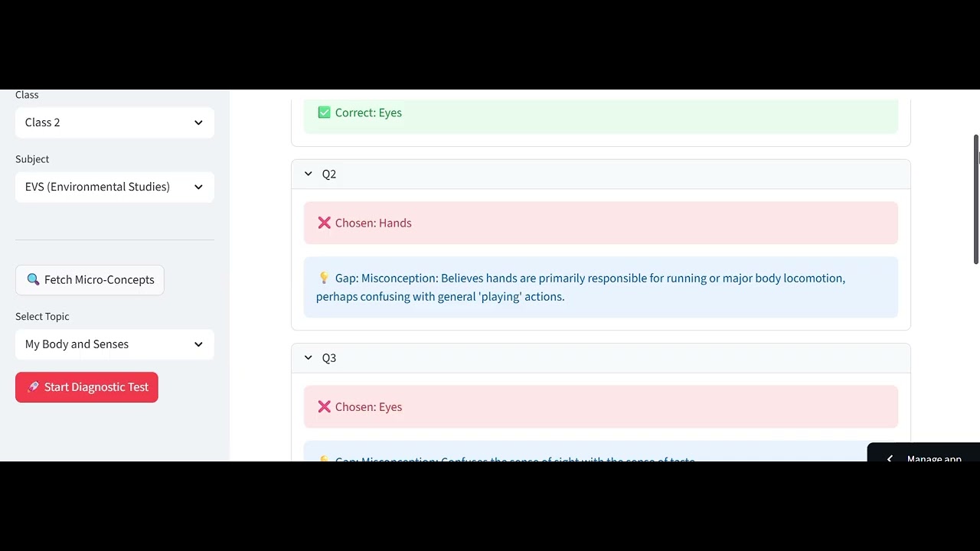This screenshot has height=551, width=980.
Task: Click the lightbulb icon in Q2 gap message
Action: (x=324, y=278)
